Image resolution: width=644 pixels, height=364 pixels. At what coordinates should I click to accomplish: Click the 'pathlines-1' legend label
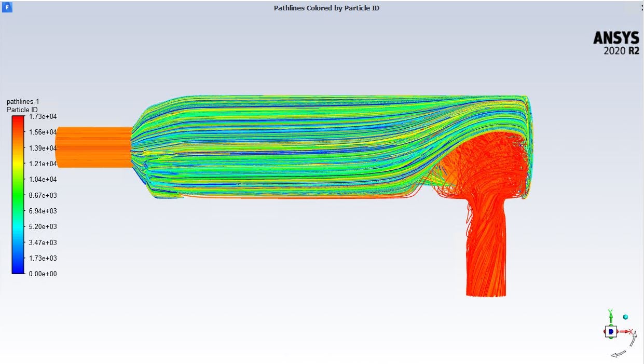pos(22,102)
